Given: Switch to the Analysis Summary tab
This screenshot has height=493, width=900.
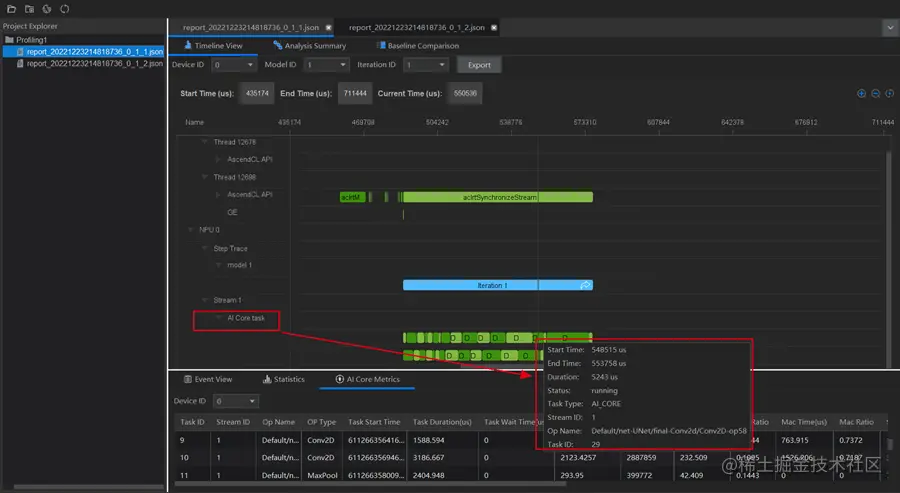Looking at the screenshot, I should (309, 45).
